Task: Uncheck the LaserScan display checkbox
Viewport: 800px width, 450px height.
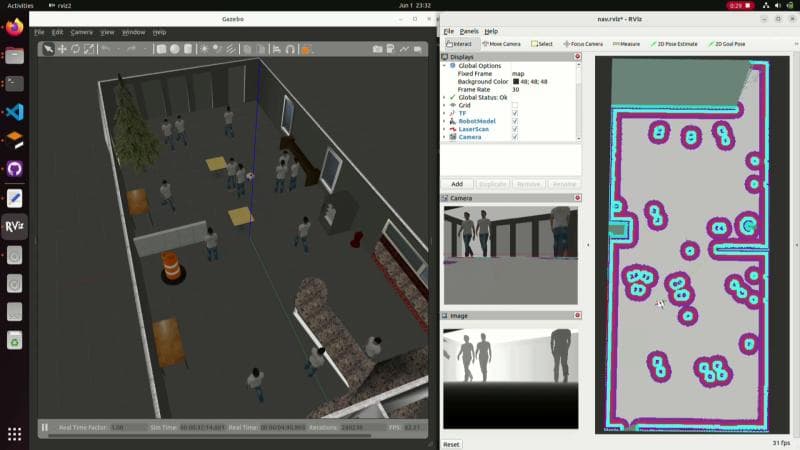Action: pos(515,129)
